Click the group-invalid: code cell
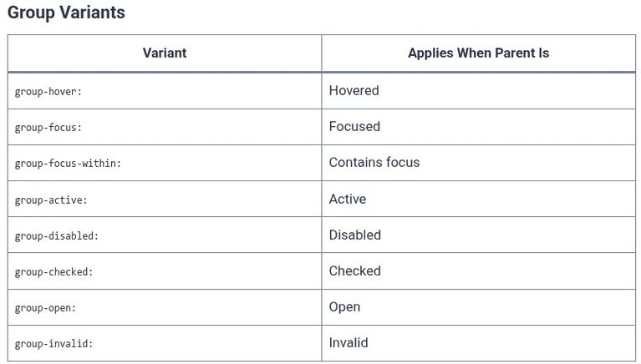Viewport: 641px width, 364px height. (x=54, y=344)
